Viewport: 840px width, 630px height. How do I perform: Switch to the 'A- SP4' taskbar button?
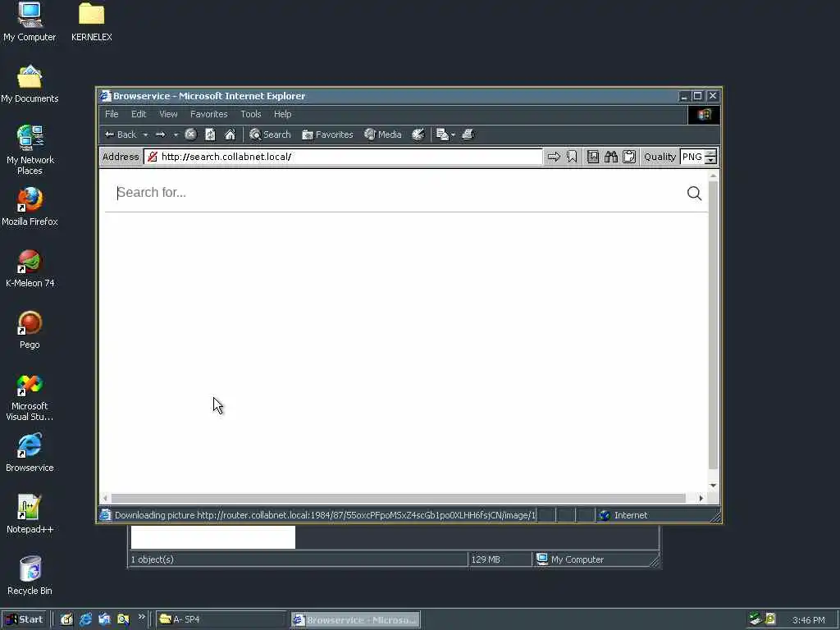click(221, 619)
